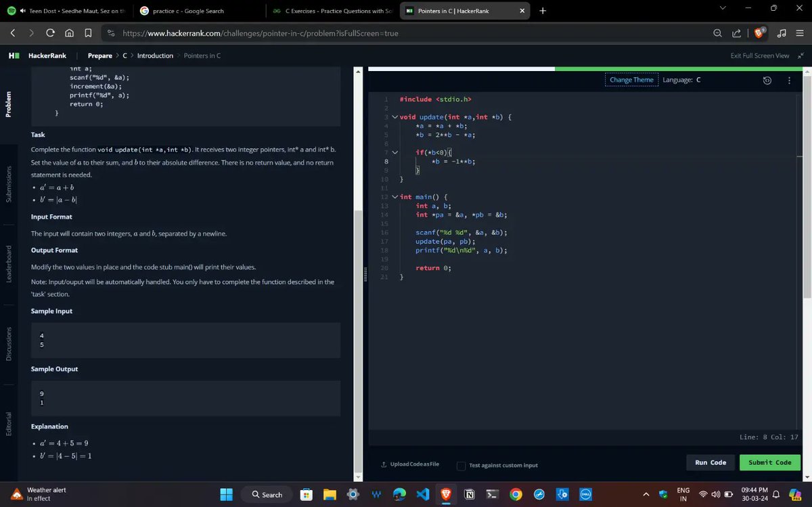Open File Explorer from taskbar

330,494
